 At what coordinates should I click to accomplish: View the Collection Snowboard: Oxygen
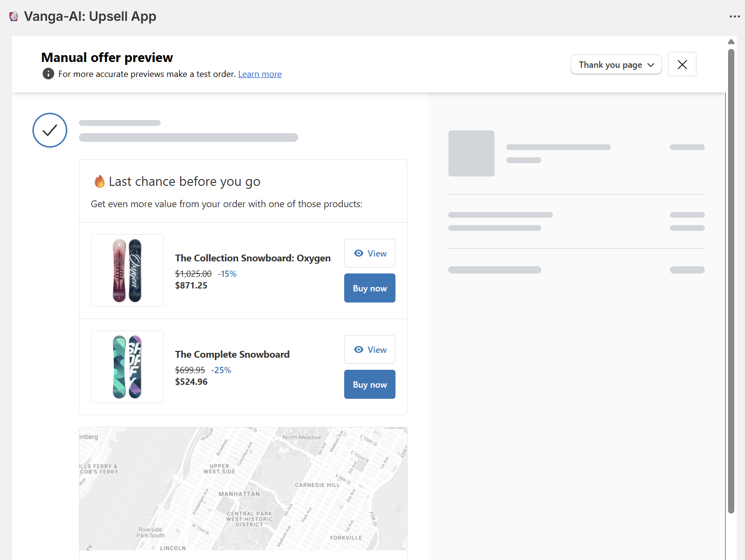pos(370,253)
